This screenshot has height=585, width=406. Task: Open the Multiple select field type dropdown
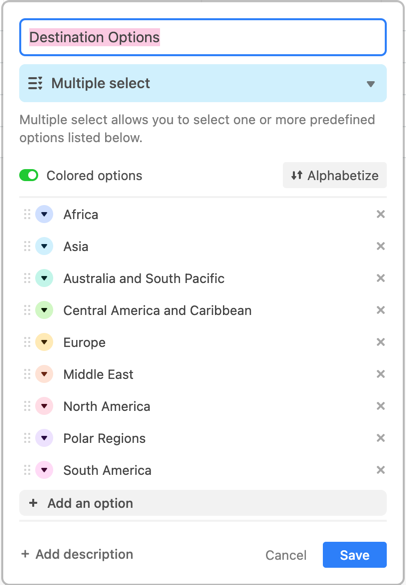click(203, 83)
